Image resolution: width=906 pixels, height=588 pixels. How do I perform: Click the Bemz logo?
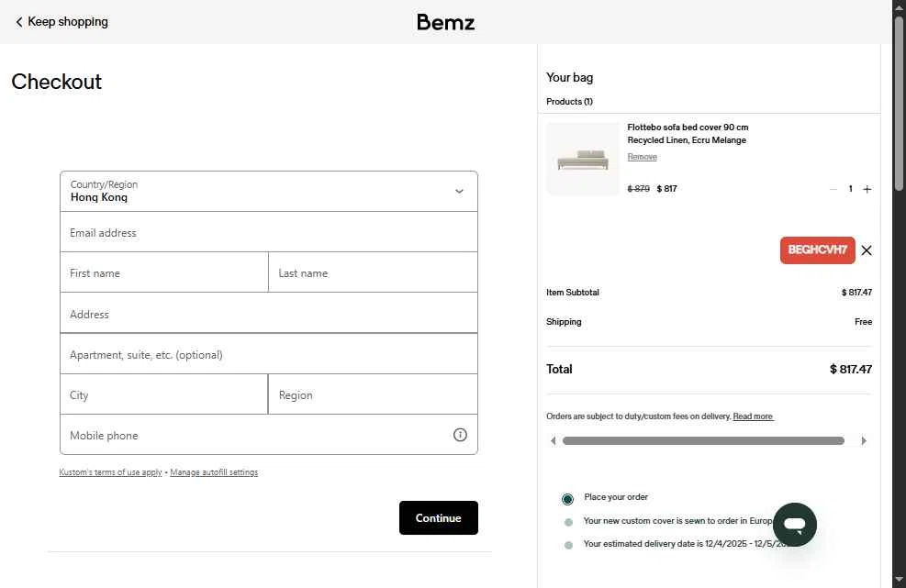[x=445, y=23]
